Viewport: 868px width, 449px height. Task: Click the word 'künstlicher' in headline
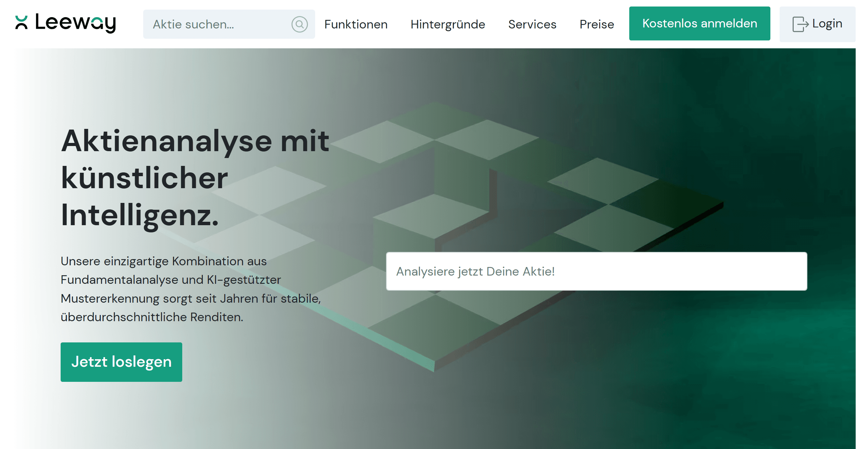[144, 178]
